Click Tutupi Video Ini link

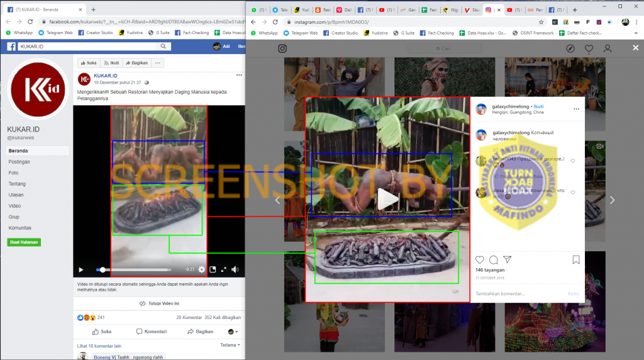159,303
